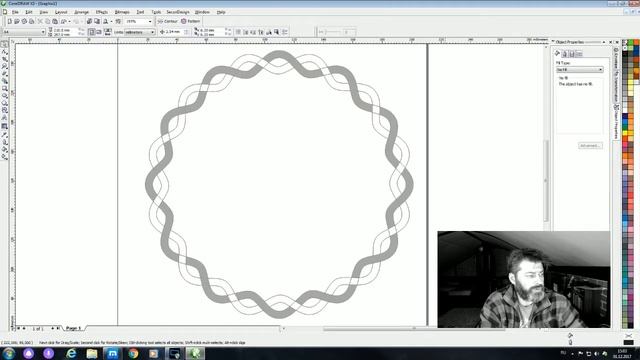Set page orientation to Landscape
The width and height of the screenshot is (640, 360).
[x=99, y=32]
